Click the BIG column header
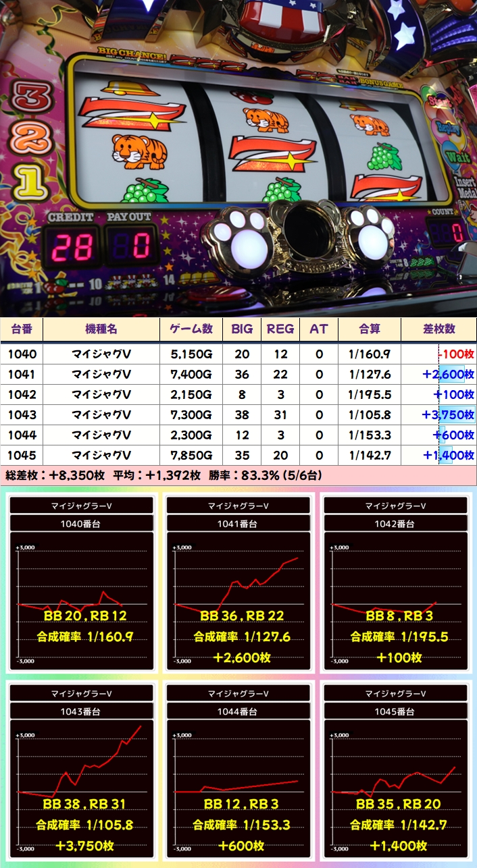This screenshot has height=868, width=477. coord(242,329)
